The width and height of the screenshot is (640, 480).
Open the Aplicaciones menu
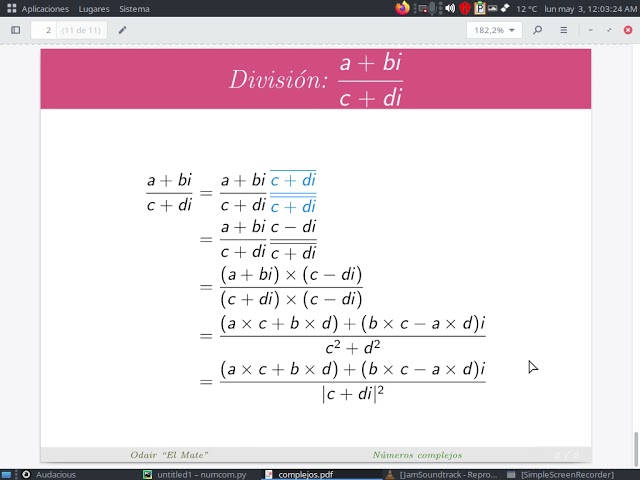pyautogui.click(x=45, y=9)
